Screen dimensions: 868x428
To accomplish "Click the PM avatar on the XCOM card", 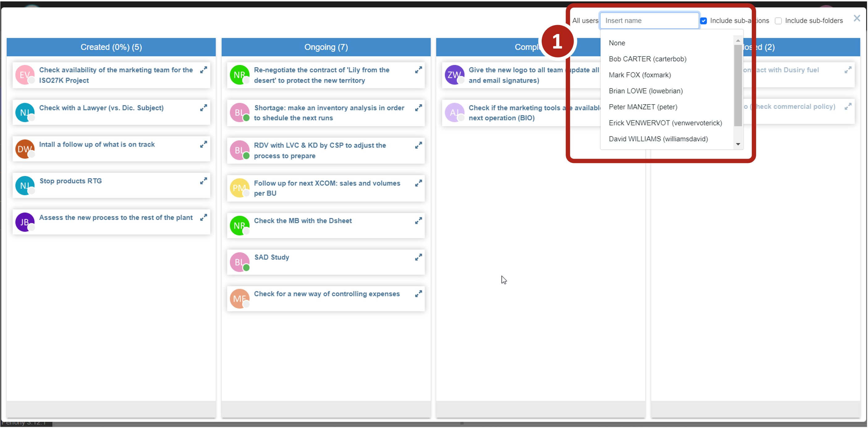I will (x=239, y=188).
